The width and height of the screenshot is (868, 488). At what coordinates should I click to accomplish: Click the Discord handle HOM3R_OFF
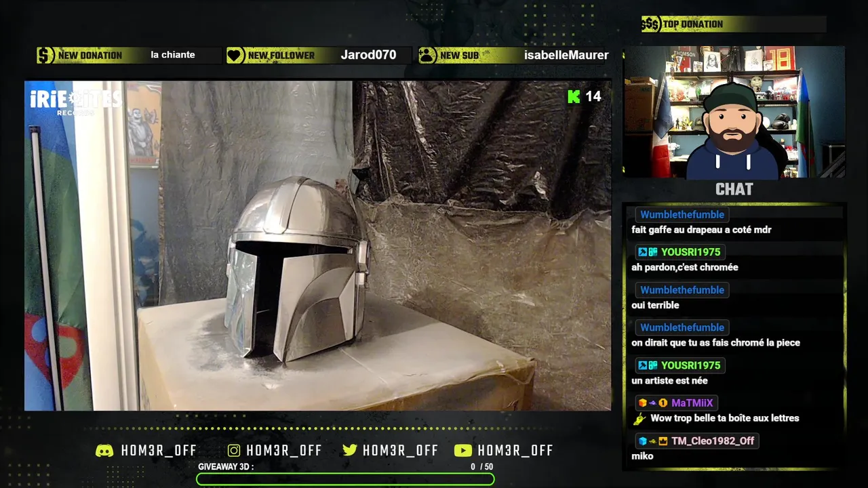(x=159, y=451)
